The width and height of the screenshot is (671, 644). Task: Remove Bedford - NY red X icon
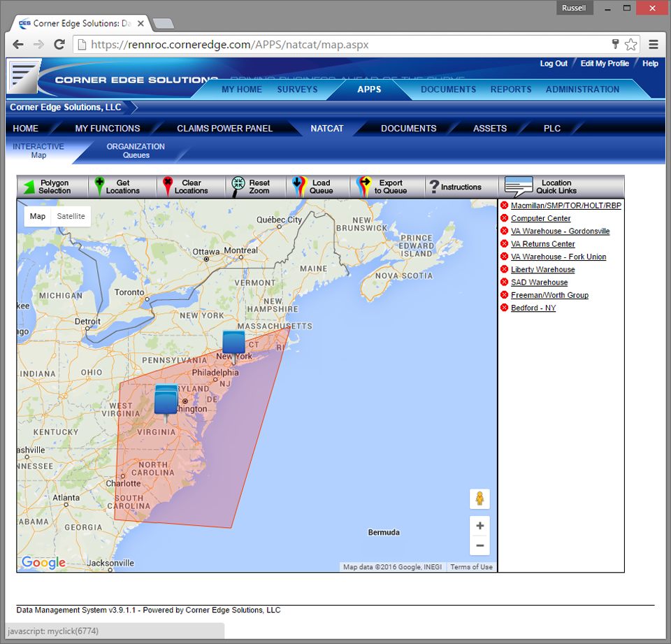click(504, 308)
